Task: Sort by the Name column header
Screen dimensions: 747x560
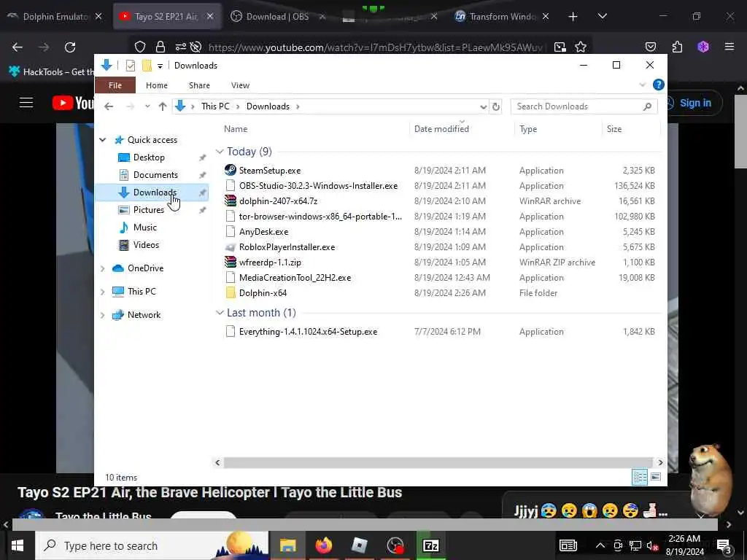Action: coord(236,128)
